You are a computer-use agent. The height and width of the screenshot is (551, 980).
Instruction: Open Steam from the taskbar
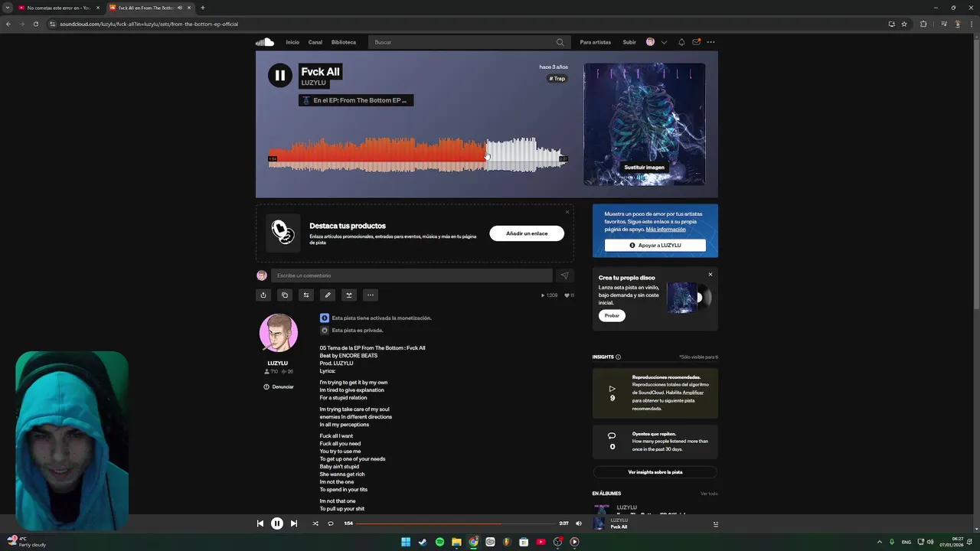point(423,542)
